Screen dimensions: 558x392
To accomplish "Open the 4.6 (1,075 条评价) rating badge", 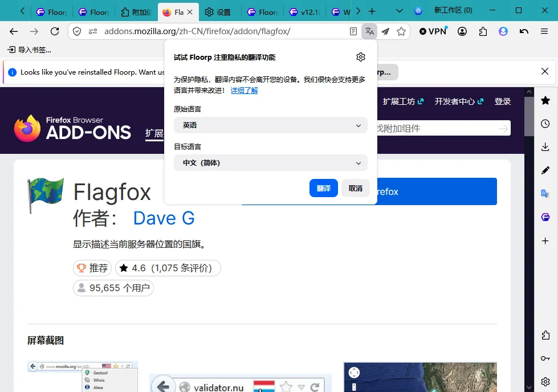I will click(x=168, y=268).
